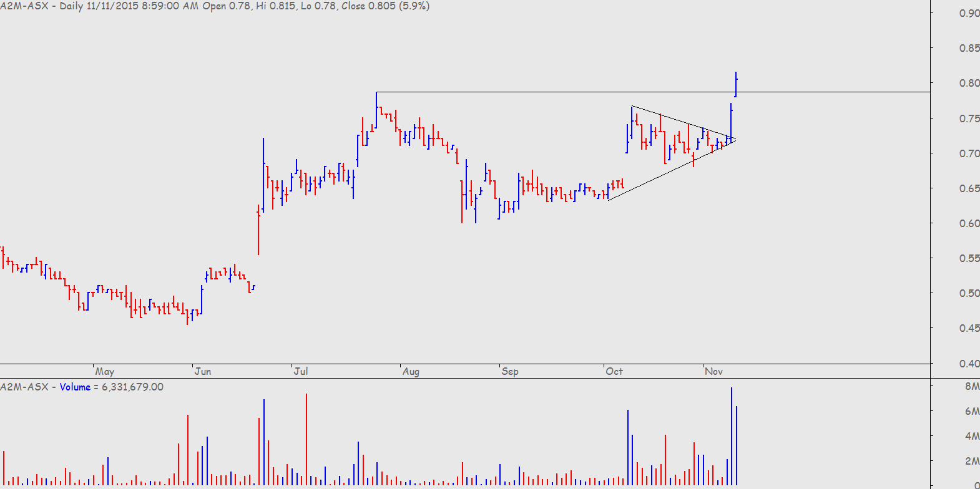Viewport: 980px width, 489px height.
Task: Click the tallest blue volume bar in November
Action: (x=731, y=436)
